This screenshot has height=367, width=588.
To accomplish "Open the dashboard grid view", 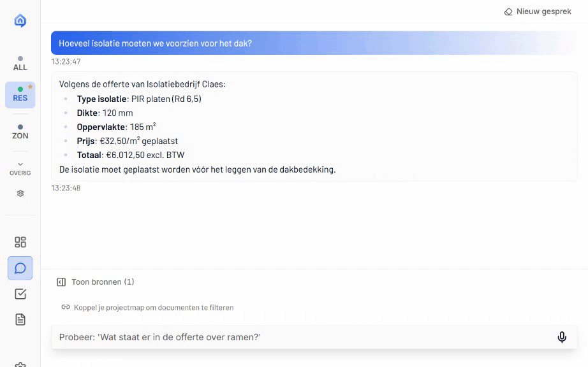I will pos(20,242).
